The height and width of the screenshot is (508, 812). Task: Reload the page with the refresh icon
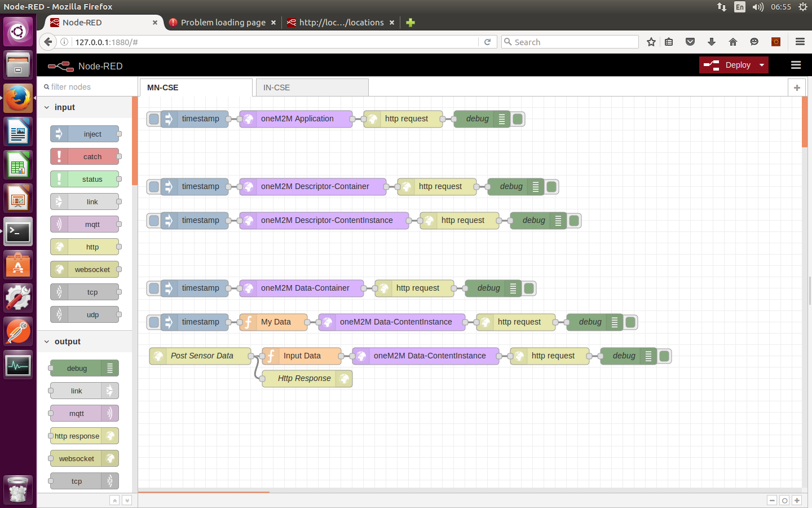point(488,42)
